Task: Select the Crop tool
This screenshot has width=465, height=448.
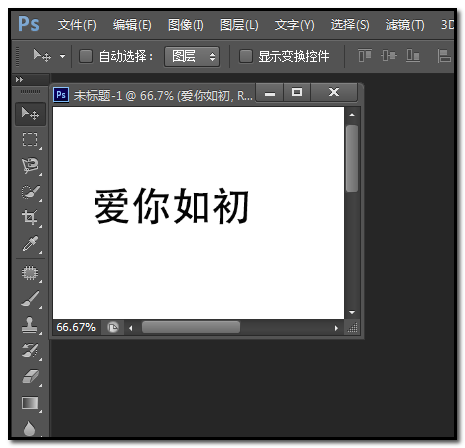Action: tap(30, 218)
